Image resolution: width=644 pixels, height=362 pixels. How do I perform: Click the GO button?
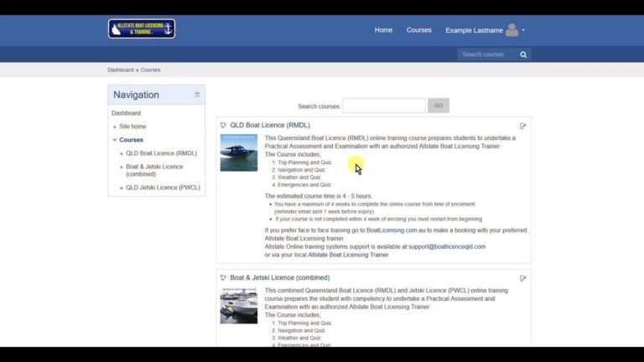point(439,106)
